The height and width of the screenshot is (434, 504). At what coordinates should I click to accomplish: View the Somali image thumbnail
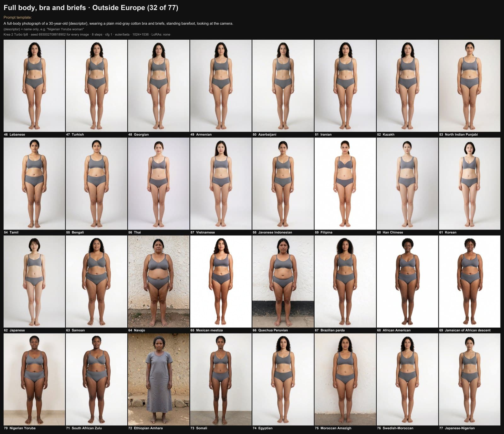[x=221, y=379]
